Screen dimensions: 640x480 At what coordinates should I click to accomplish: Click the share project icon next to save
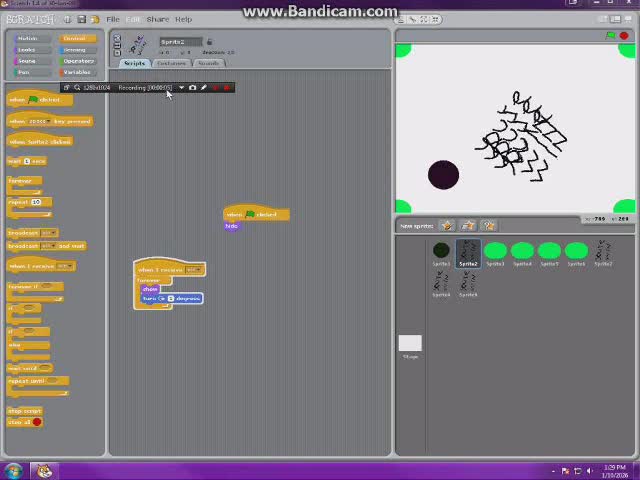point(95,19)
